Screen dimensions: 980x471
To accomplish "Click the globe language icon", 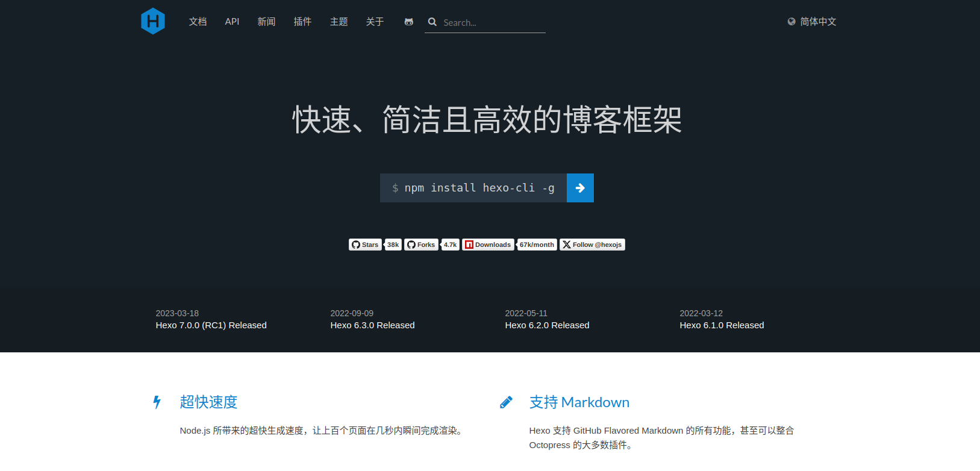I will pos(791,22).
